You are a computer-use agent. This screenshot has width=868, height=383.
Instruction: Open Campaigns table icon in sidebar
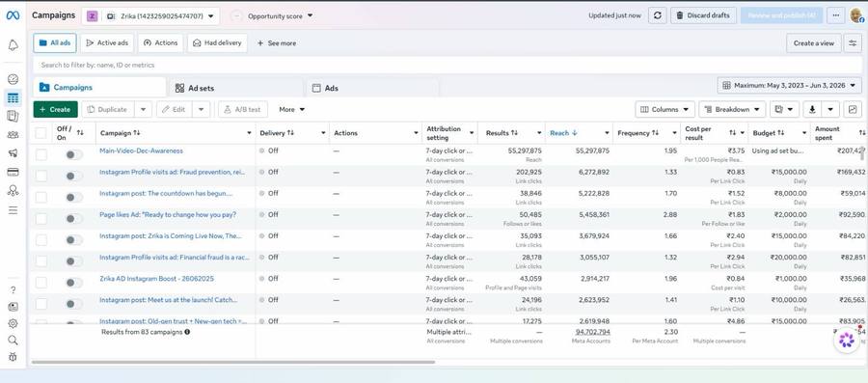coord(13,98)
